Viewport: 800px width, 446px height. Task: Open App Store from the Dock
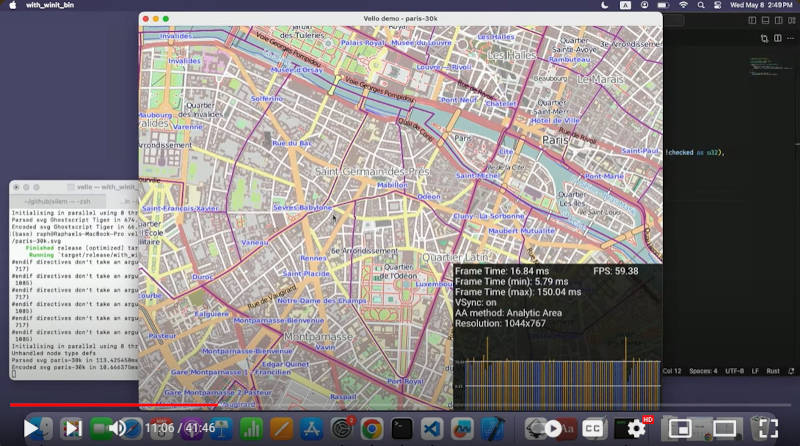pos(312,429)
